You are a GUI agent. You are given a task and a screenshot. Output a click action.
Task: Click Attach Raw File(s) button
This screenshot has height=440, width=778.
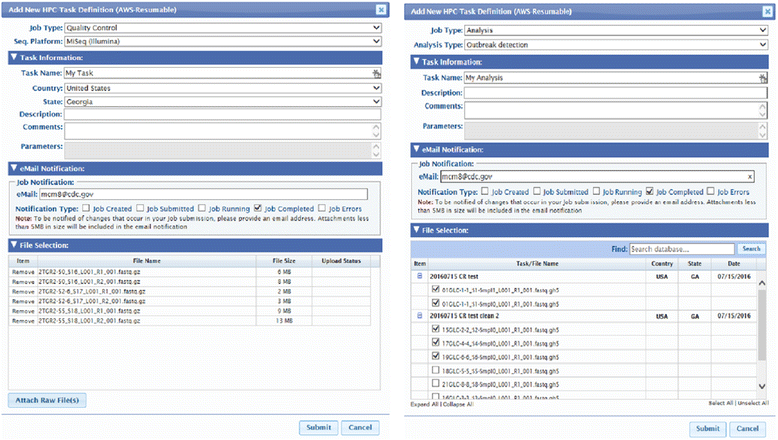[x=47, y=400]
